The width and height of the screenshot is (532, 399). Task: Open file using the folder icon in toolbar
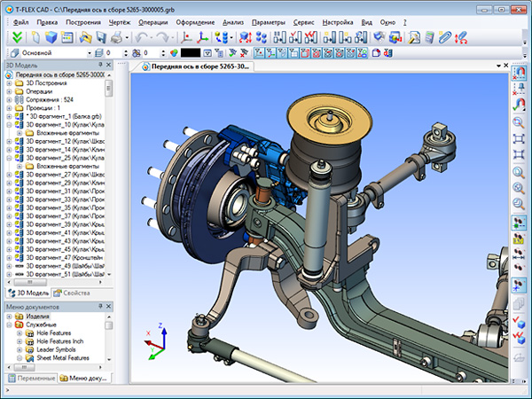point(85,37)
